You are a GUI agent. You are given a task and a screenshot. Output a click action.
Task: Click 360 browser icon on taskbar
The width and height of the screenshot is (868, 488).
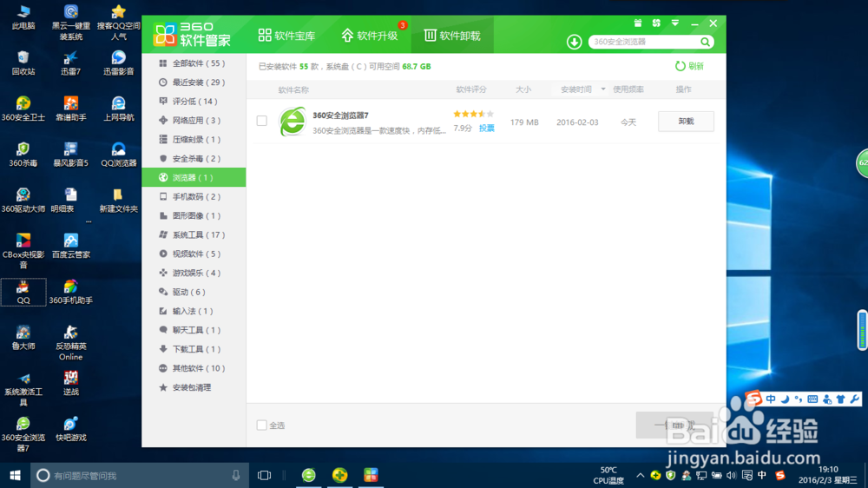click(308, 475)
